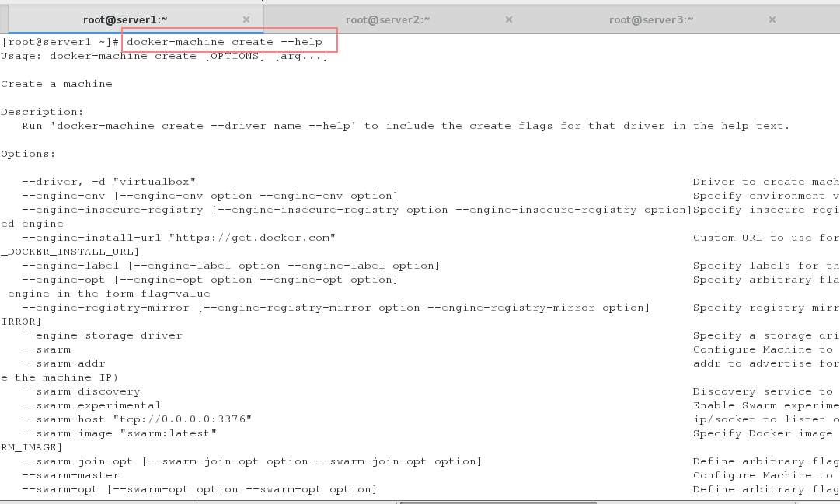Click 'Driver to create mach' description text
This screenshot has width=840, height=504.
coord(766,182)
